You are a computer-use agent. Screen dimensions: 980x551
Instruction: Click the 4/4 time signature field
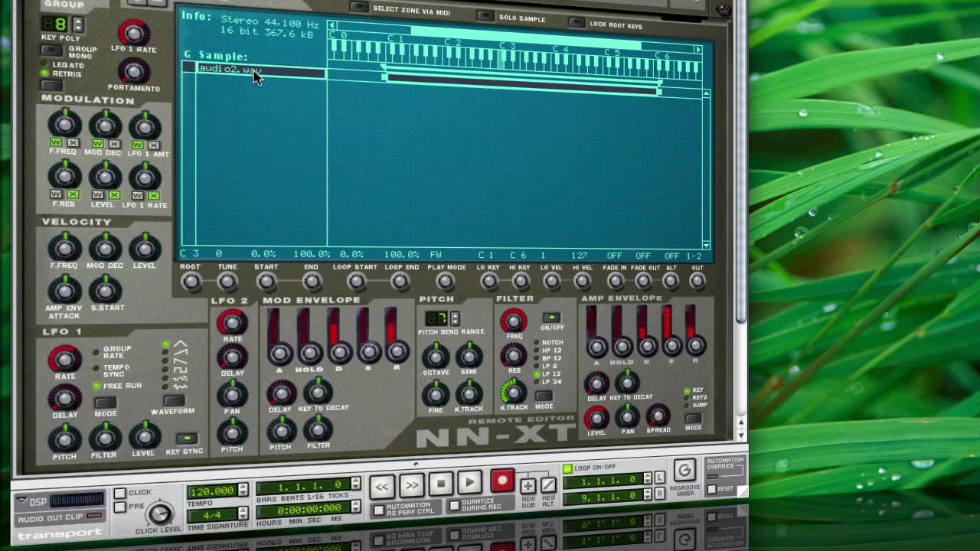[x=211, y=516]
